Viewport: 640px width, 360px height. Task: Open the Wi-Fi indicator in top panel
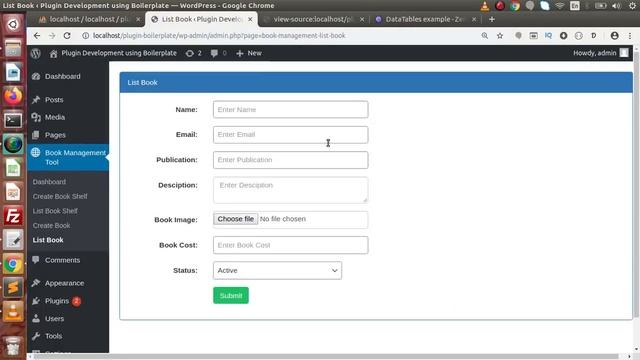click(x=560, y=6)
